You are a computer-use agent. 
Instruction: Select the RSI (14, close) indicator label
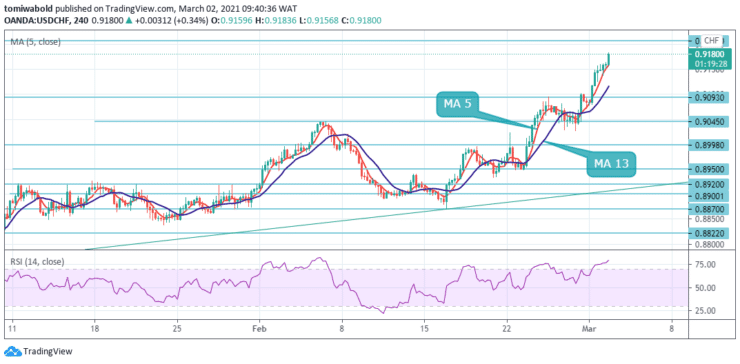[37, 261]
